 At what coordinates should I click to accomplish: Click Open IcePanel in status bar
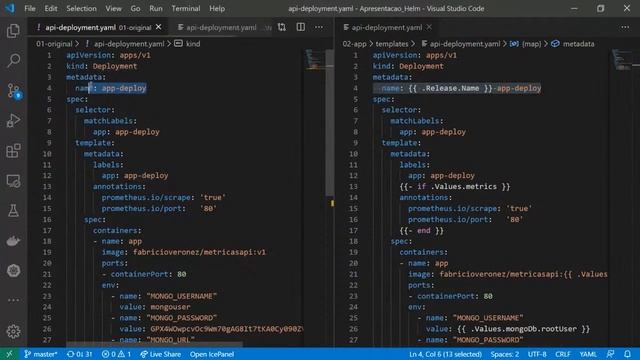click(212, 354)
